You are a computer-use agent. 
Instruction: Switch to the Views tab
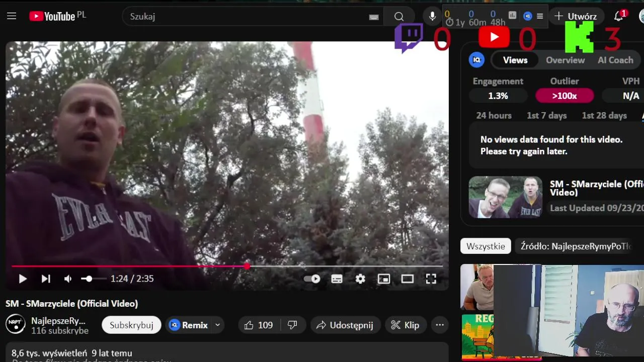tap(515, 60)
